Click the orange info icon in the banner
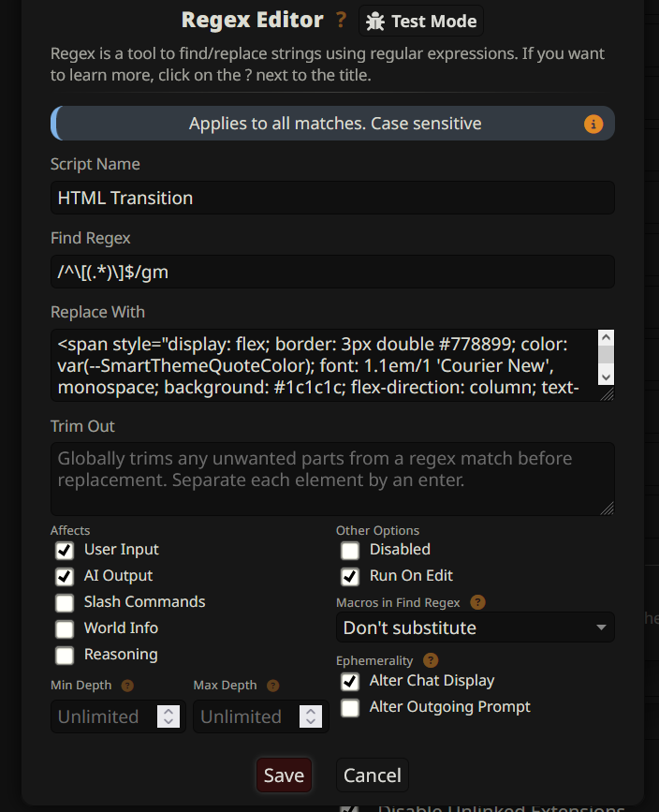 click(593, 124)
